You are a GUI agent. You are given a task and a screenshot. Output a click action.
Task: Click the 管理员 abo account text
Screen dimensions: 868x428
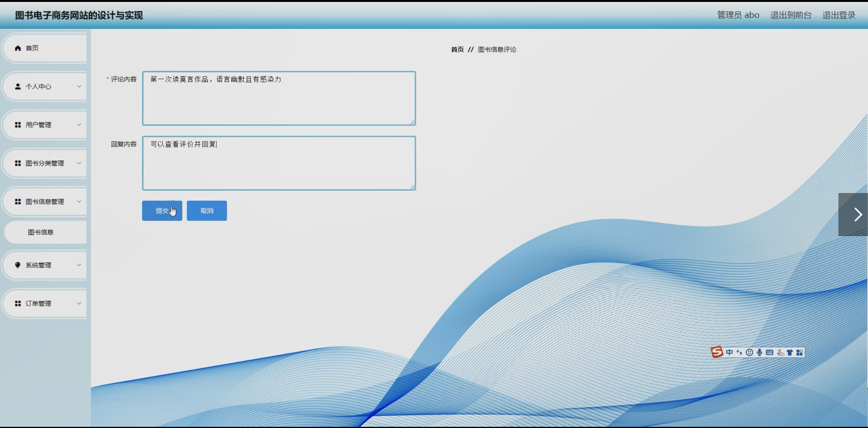point(738,15)
